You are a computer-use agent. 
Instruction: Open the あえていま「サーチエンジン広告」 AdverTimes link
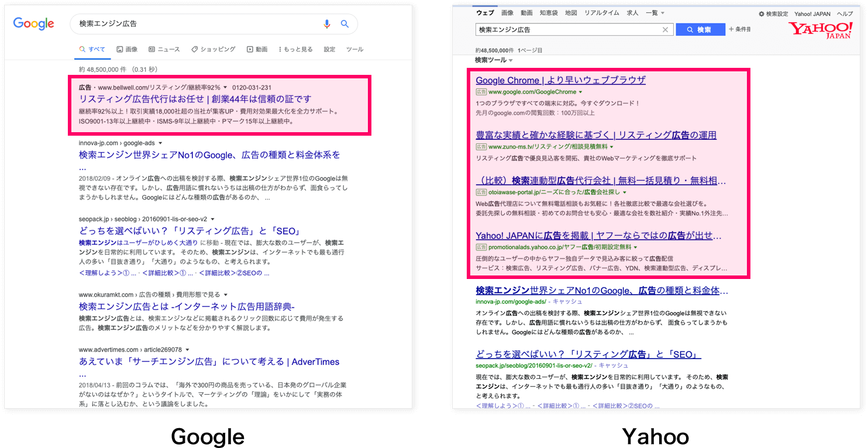pyautogui.click(x=209, y=361)
